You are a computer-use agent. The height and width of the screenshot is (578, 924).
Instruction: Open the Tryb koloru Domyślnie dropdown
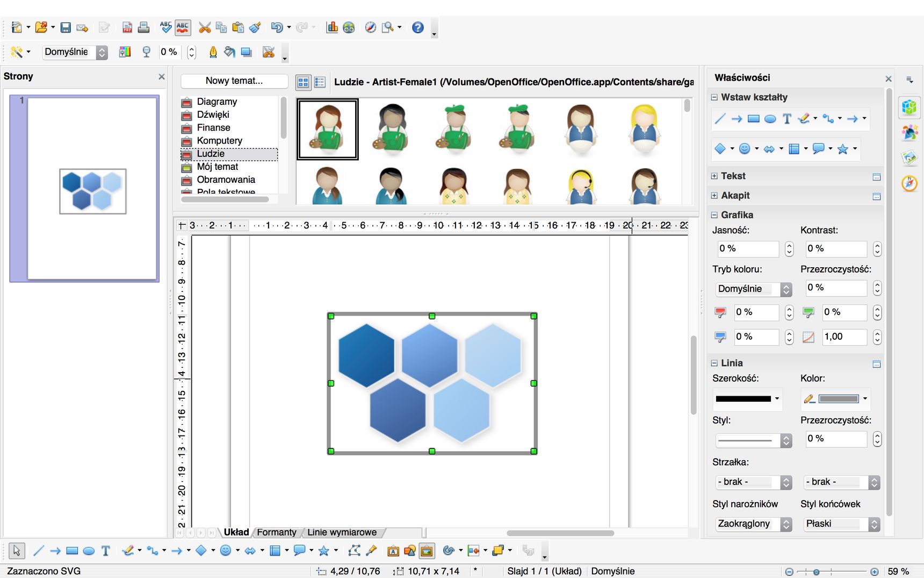point(754,289)
